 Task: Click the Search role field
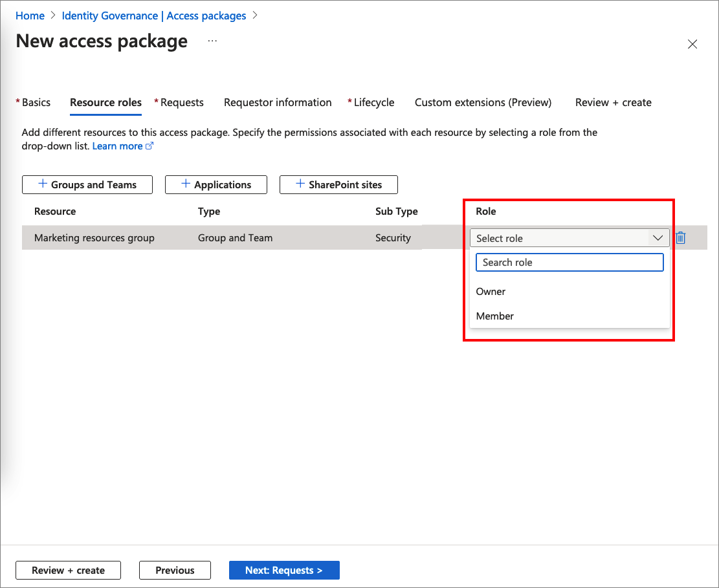pyautogui.click(x=570, y=262)
